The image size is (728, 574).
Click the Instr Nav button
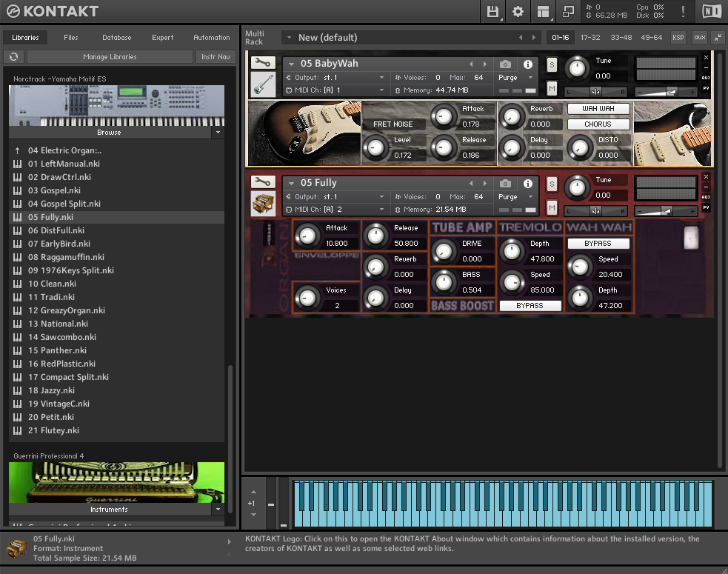click(216, 56)
